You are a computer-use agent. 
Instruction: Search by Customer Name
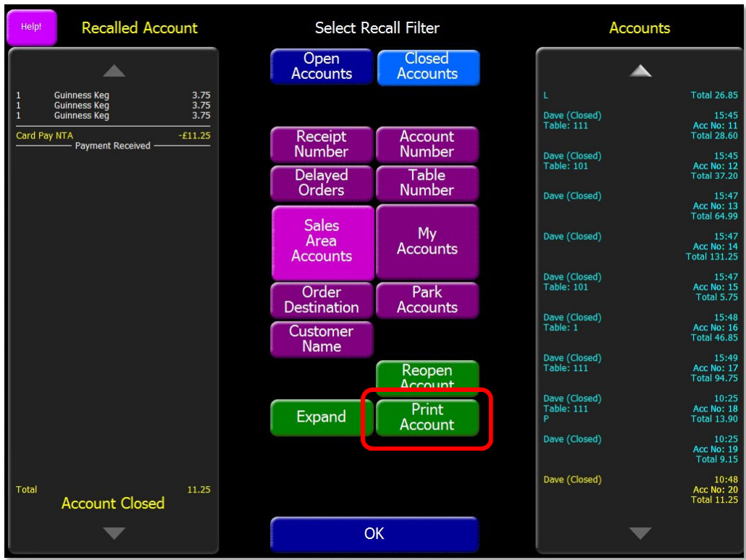[322, 339]
